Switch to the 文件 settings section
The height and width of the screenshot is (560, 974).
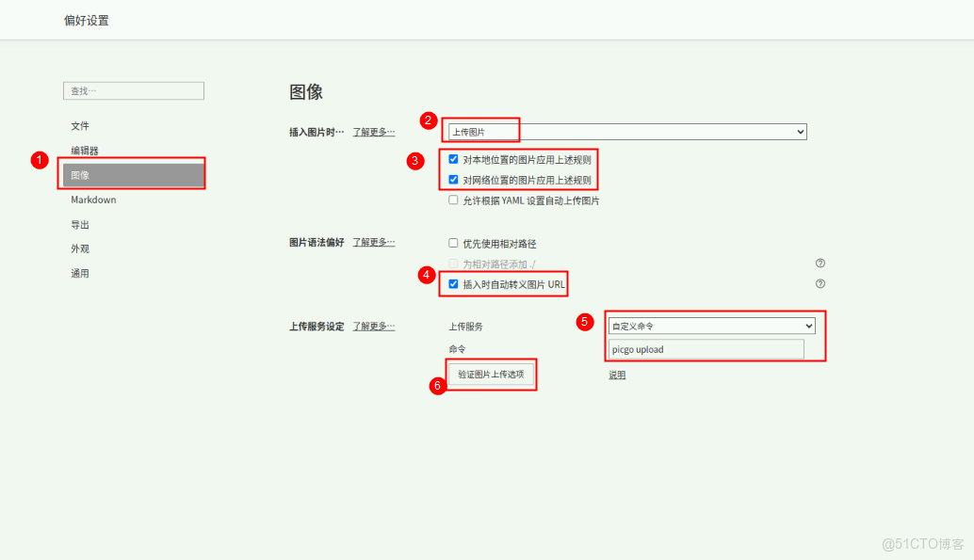(80, 125)
